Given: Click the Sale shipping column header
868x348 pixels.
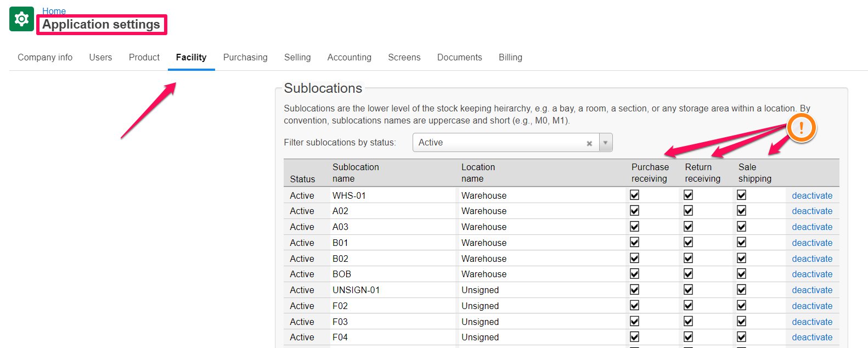Looking at the screenshot, I should (754, 173).
